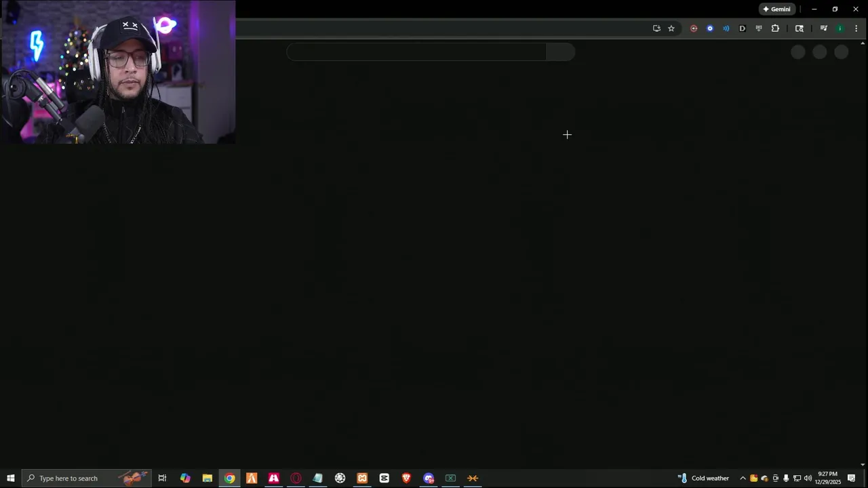Open the CapCut icon in taskbar
This screenshot has height=488, width=868.
click(384, 479)
